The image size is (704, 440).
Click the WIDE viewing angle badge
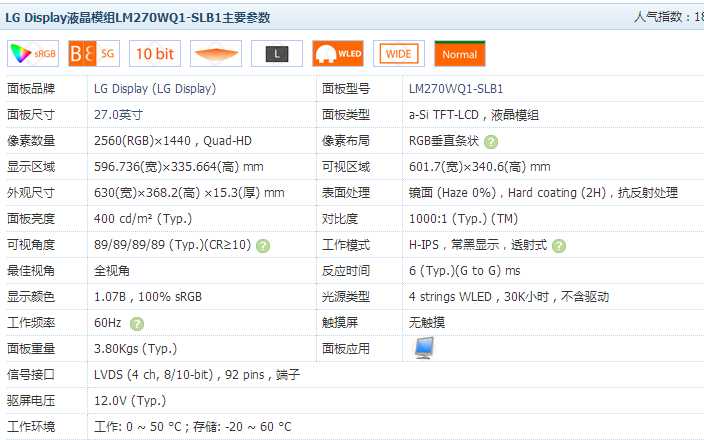(399, 54)
